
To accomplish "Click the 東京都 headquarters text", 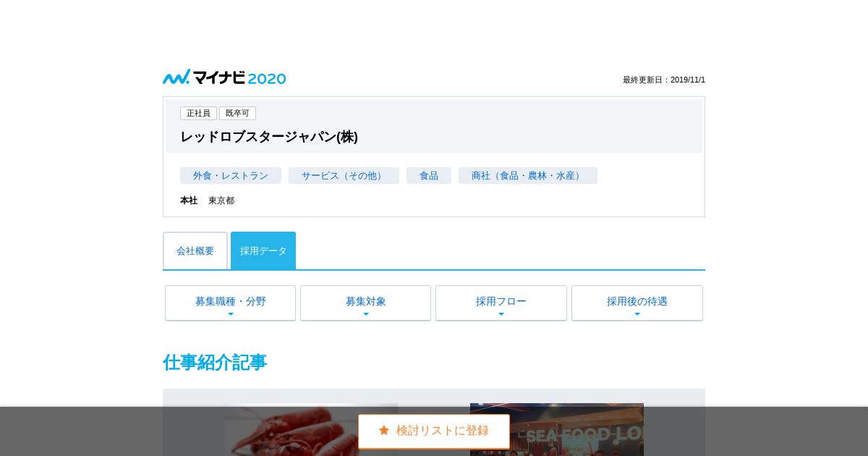I will tap(221, 200).
